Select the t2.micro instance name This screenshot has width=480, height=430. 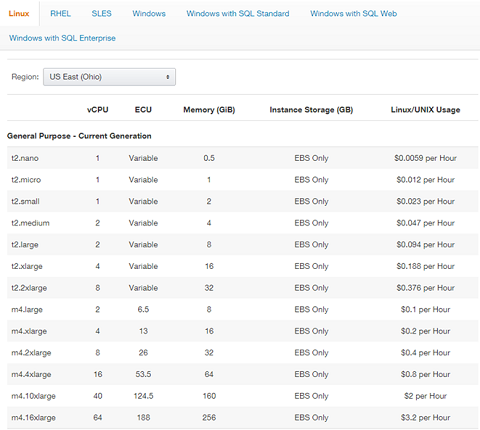point(26,180)
